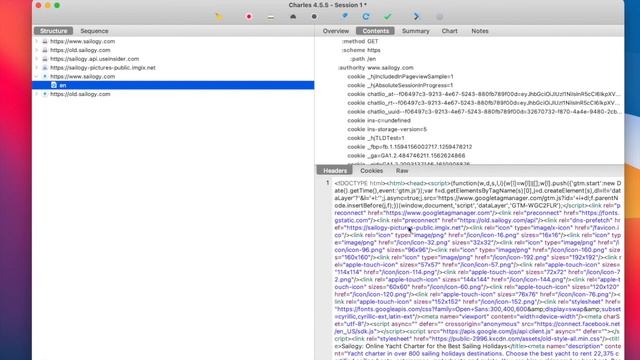Expand the old.sailogy.com host with lock icon

tap(36, 50)
